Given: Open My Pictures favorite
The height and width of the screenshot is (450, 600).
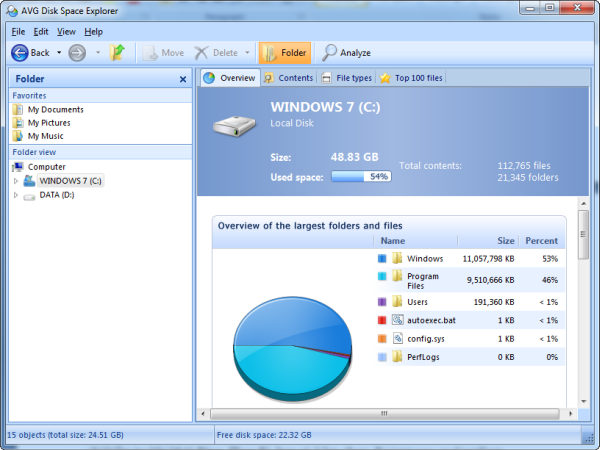Looking at the screenshot, I should (49, 123).
